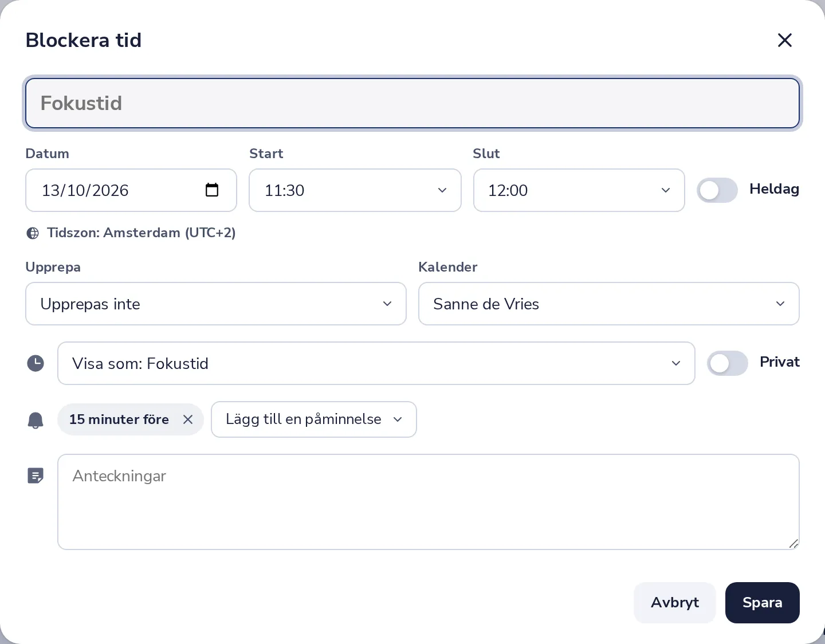Screen dimensions: 825x644
Task: Close the Blockera tid dialog
Action: pyautogui.click(x=785, y=40)
